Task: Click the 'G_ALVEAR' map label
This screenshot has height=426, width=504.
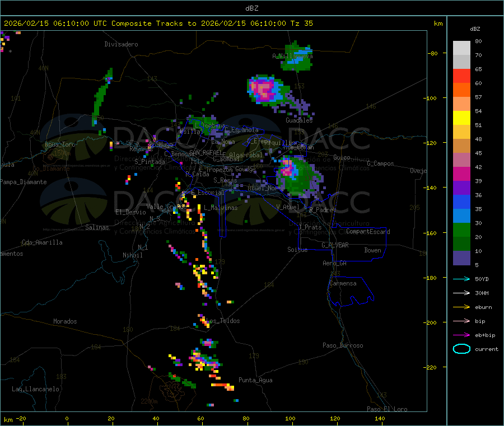Action: pyautogui.click(x=335, y=245)
